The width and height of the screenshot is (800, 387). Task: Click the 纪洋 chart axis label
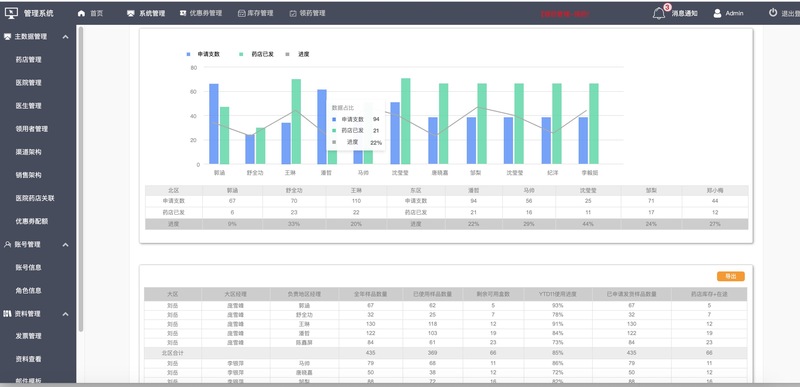click(x=552, y=173)
